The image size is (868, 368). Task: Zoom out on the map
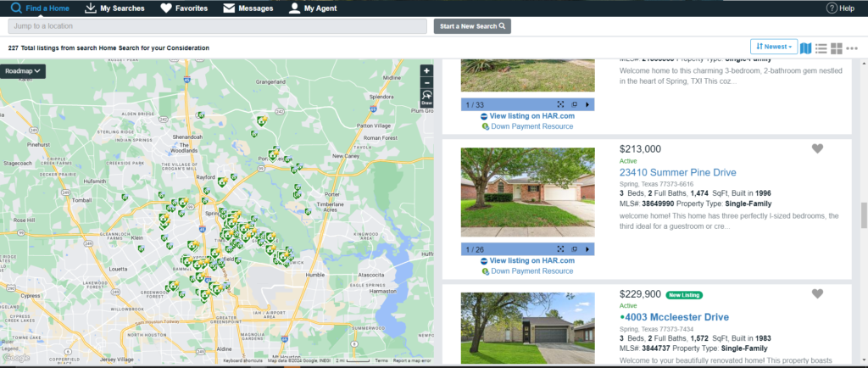pyautogui.click(x=426, y=83)
